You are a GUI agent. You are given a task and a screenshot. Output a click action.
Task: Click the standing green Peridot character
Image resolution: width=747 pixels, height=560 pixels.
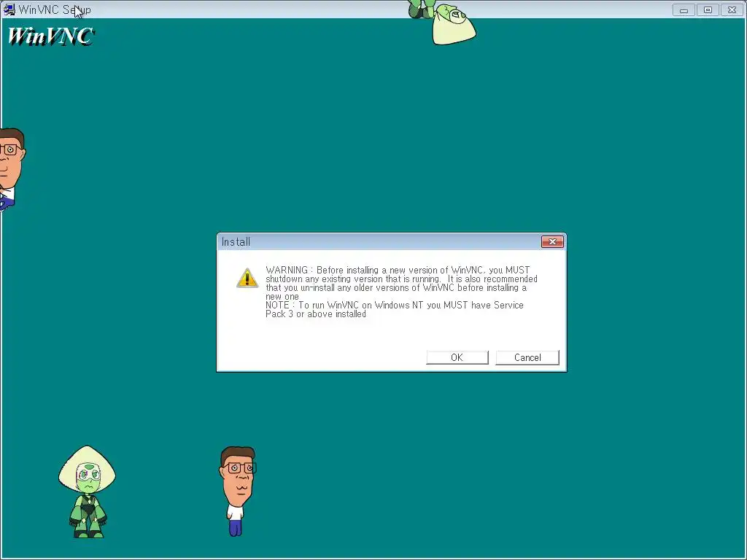coord(88,492)
